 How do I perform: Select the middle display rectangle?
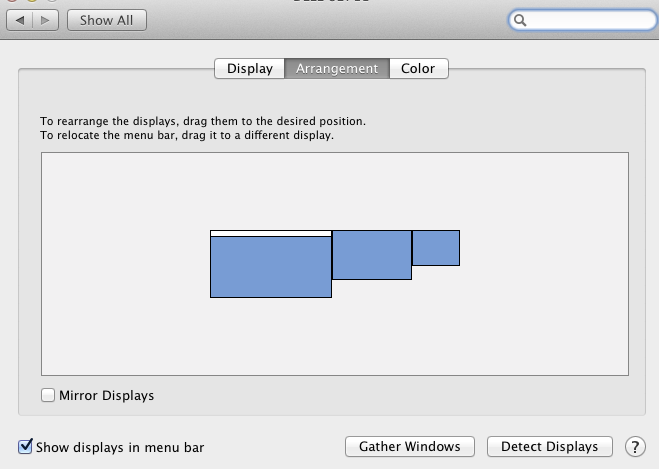371,255
